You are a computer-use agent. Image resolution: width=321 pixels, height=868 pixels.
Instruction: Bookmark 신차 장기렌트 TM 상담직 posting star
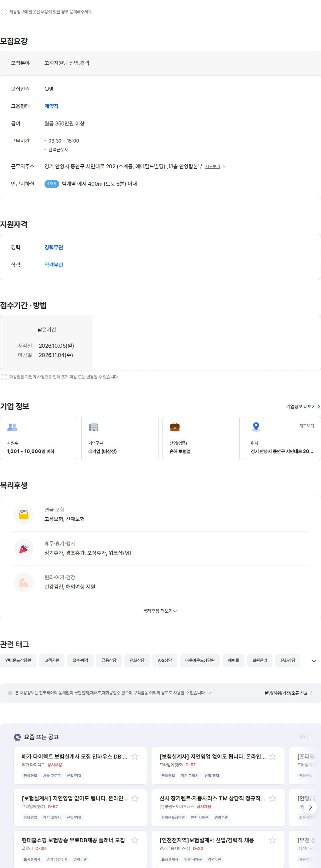(273, 799)
